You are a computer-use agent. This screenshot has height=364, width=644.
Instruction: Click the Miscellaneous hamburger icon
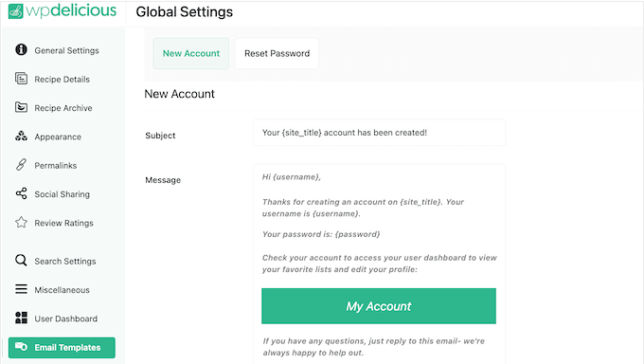21,289
